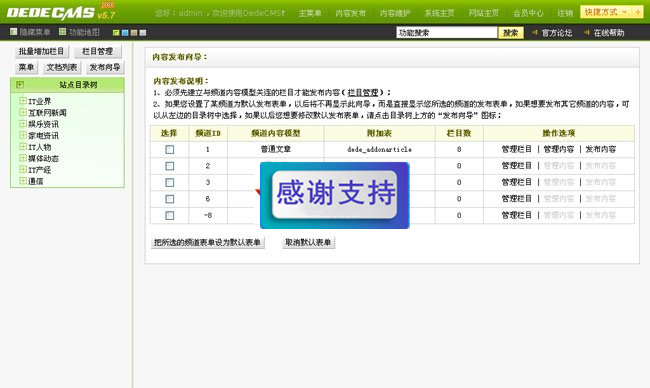Click 把所选的频道表单设为默认表单 button
The width and height of the screenshot is (650, 388).
[207, 242]
